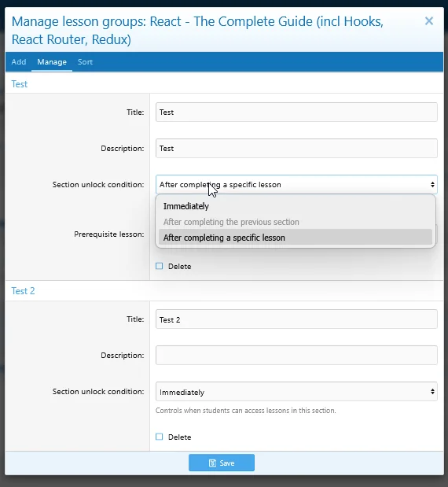Click the Prerequisite lesson label
This screenshot has width=448, height=487.
(109, 234)
